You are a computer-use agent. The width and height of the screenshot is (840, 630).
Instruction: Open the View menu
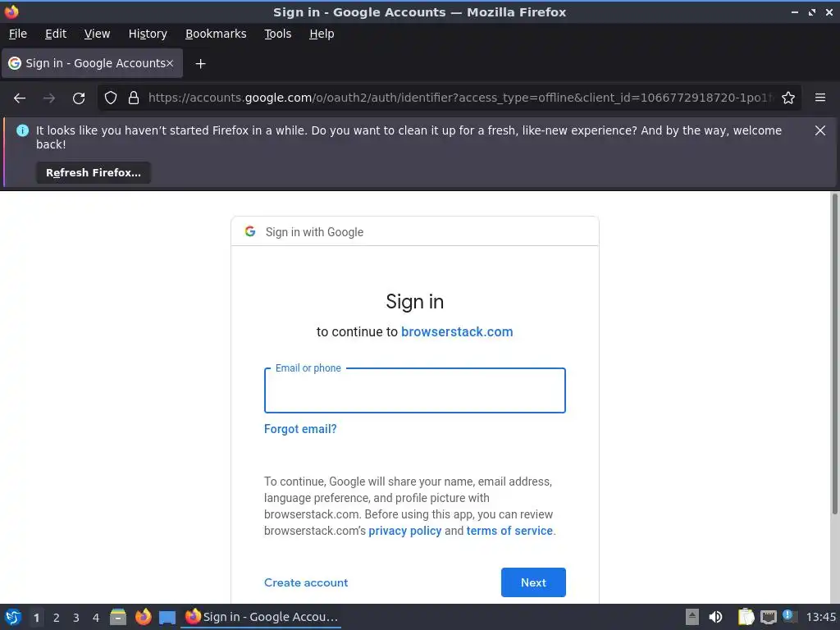pos(97,34)
